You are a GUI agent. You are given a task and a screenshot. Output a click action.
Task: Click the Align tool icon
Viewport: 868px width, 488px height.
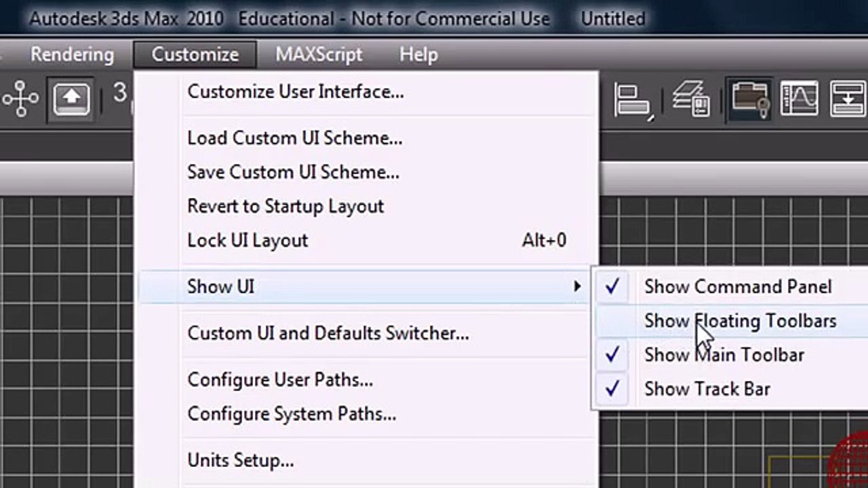point(634,100)
